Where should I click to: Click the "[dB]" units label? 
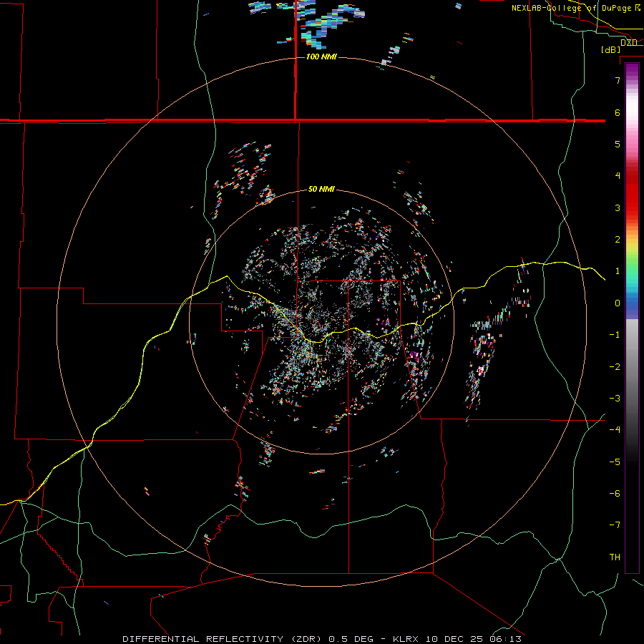(x=610, y=49)
